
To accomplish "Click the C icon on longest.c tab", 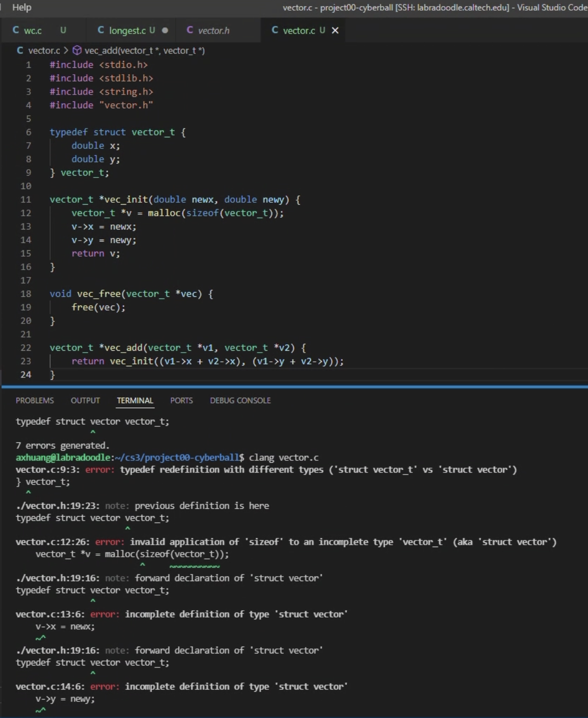I will pos(101,30).
